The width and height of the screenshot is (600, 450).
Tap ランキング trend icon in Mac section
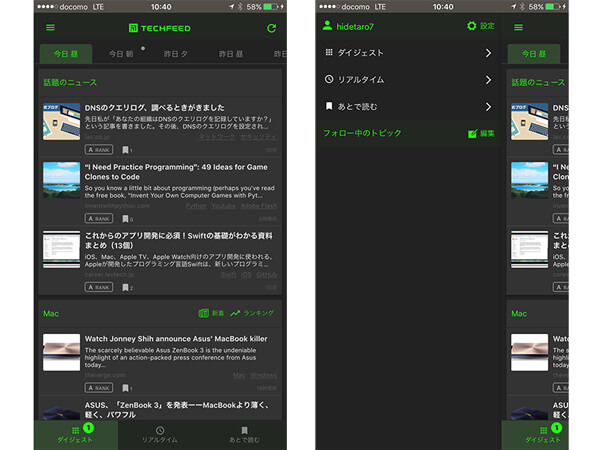click(x=235, y=313)
